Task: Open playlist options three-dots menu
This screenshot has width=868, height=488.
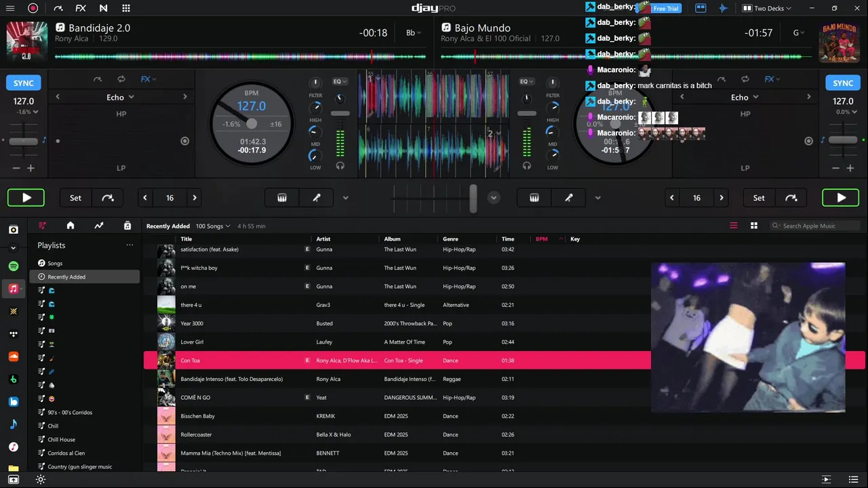Action: 130,245
